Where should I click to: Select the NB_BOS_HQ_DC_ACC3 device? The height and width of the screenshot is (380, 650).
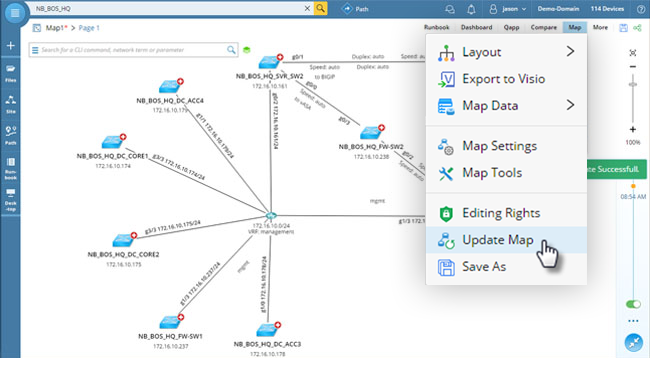[268, 329]
